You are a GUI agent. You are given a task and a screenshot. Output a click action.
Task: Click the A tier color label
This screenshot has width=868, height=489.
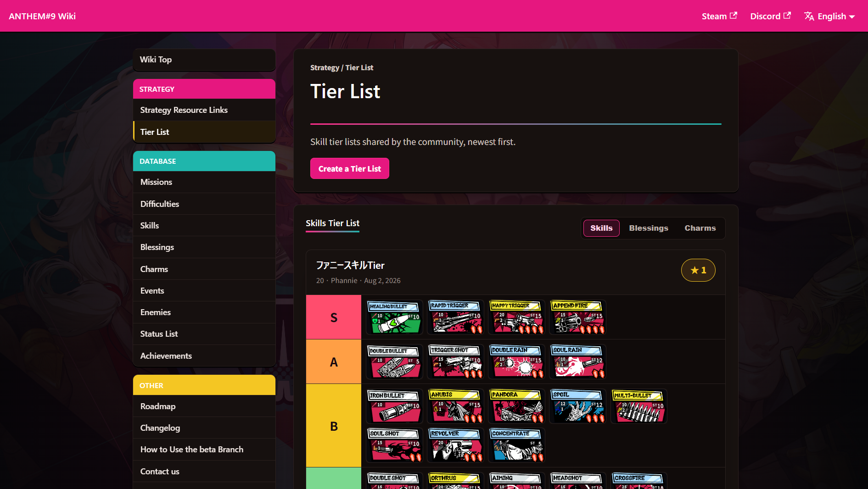tap(334, 361)
